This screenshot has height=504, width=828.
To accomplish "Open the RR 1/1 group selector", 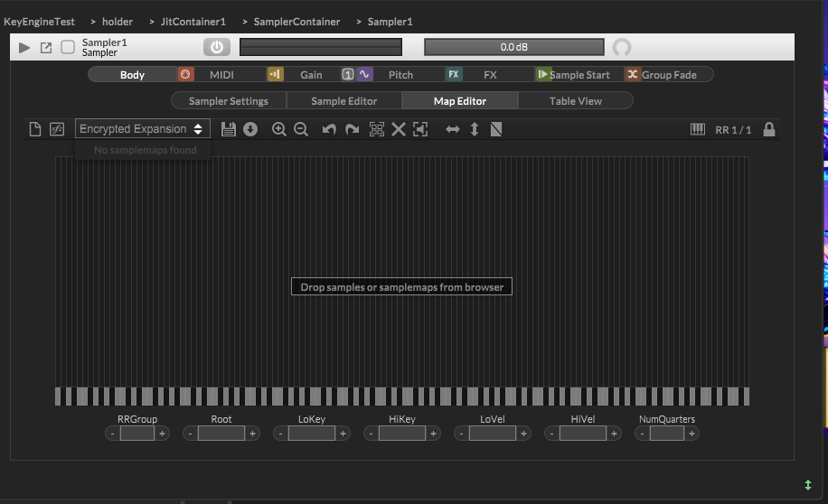I will [733, 130].
